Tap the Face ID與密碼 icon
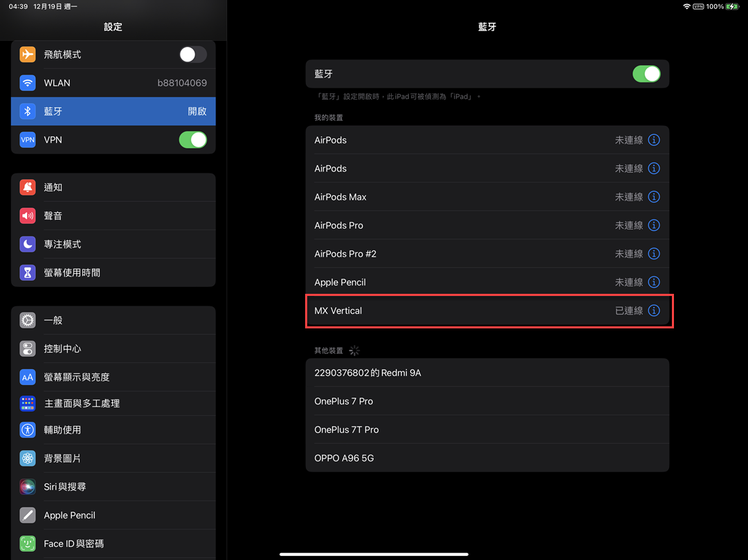The height and width of the screenshot is (560, 748). pyautogui.click(x=28, y=544)
